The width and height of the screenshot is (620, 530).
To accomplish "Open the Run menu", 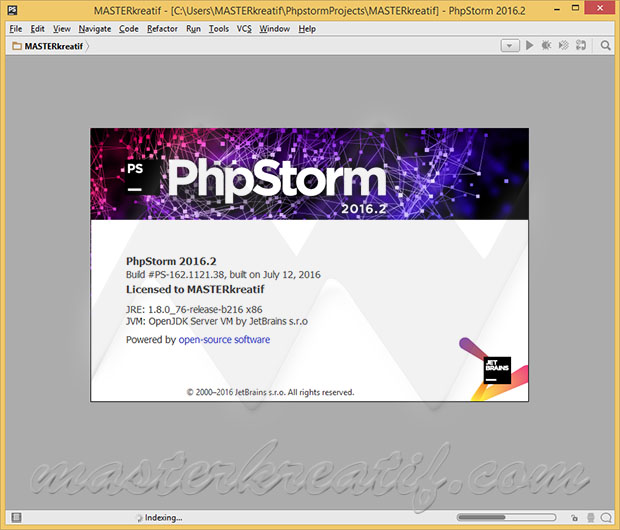I will 193,28.
